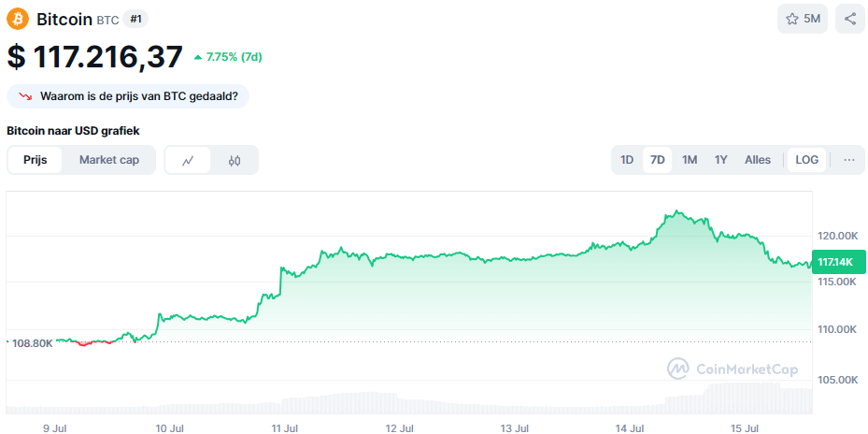Viewport: 868px width, 434px height.
Task: Click the red downtrend arrow icon
Action: click(x=25, y=96)
